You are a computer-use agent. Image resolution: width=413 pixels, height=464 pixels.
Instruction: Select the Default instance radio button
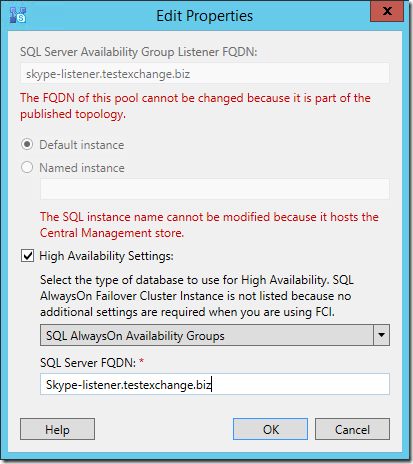(x=27, y=145)
